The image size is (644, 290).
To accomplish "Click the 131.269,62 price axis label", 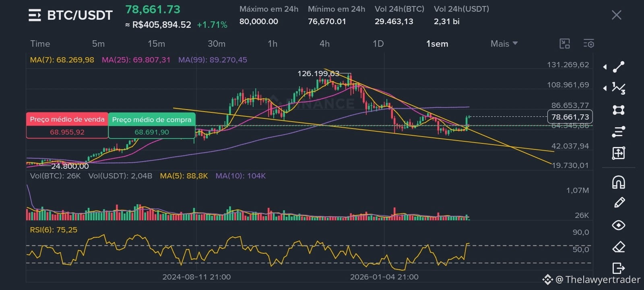I will pyautogui.click(x=568, y=64).
